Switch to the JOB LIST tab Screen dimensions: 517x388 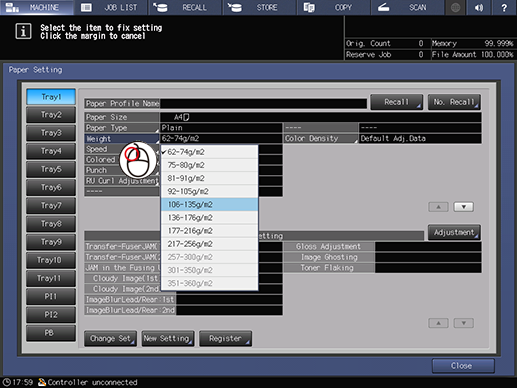click(x=111, y=7)
